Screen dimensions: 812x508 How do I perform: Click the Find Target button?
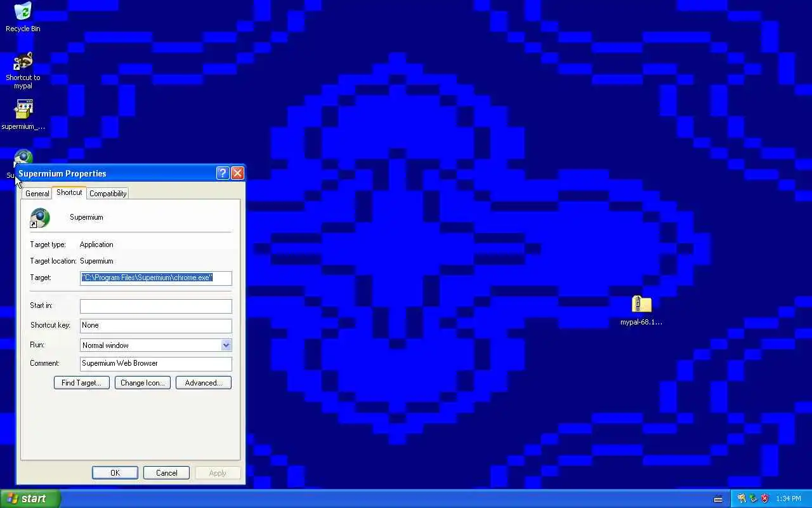(x=82, y=383)
